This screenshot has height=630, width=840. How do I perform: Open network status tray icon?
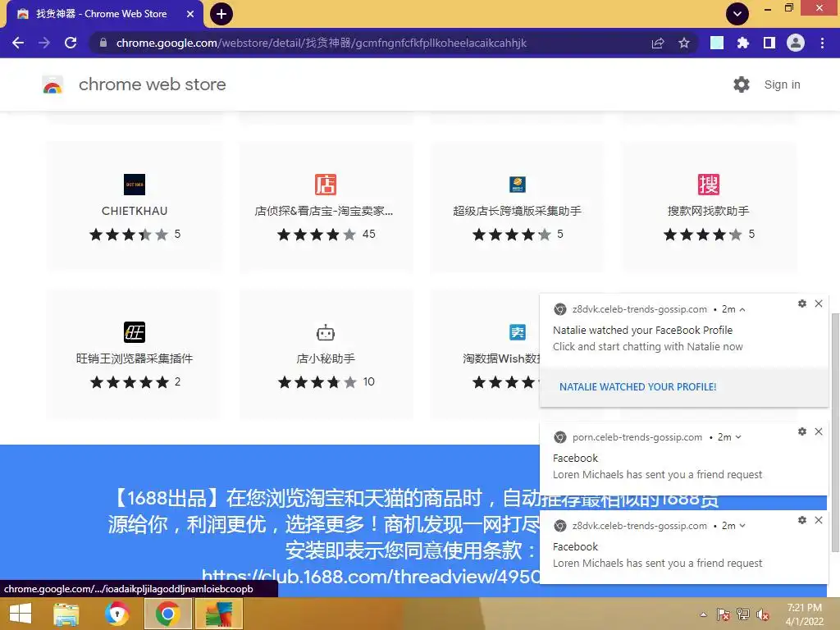743,614
